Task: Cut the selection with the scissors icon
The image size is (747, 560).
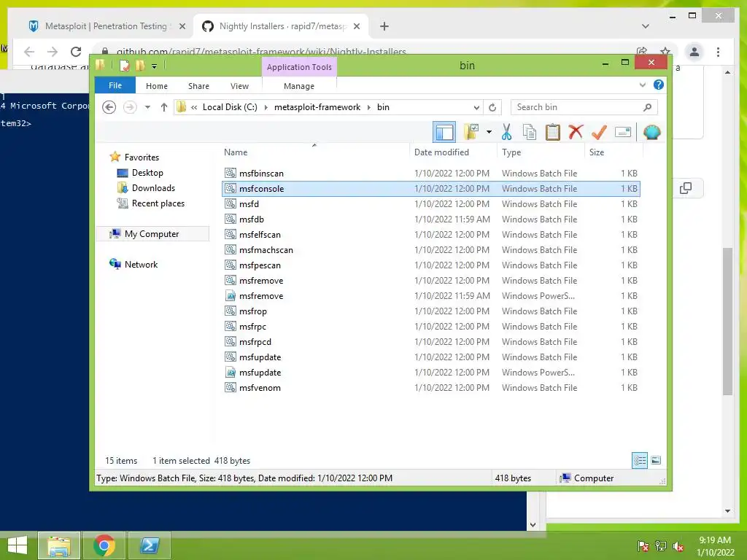Action: pos(506,132)
